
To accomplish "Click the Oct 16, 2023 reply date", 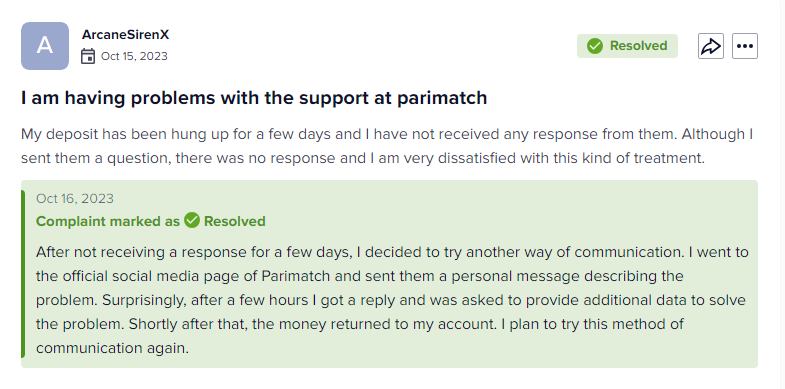I will 75,199.
